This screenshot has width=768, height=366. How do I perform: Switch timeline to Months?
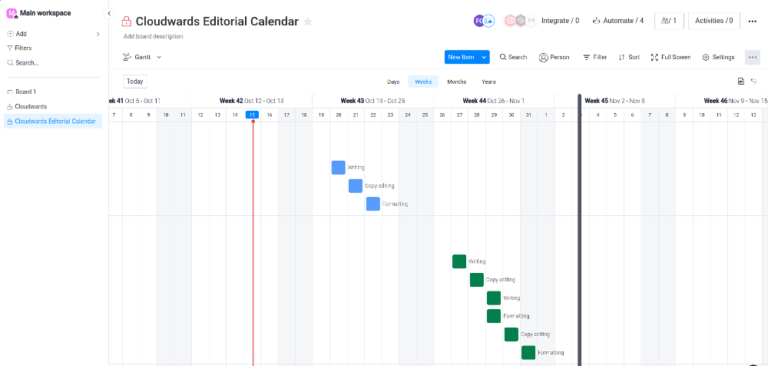pyautogui.click(x=456, y=82)
